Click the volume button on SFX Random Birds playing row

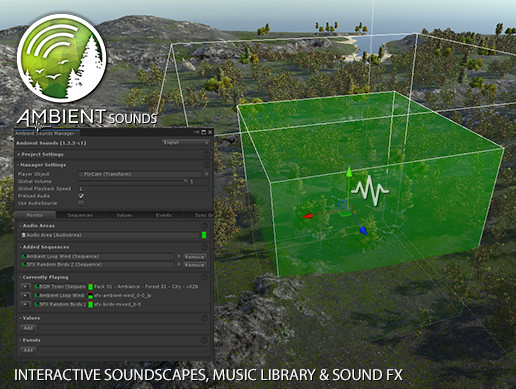[x=25, y=304]
